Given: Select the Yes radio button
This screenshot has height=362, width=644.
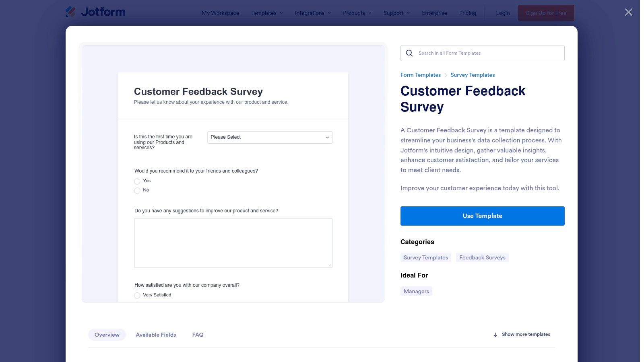Looking at the screenshot, I should pos(137,181).
